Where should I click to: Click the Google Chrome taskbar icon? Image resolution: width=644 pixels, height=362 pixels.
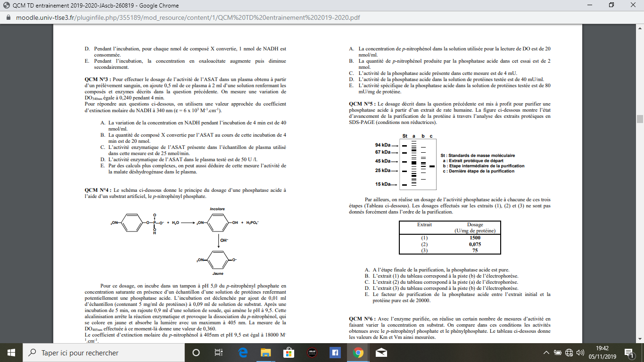[x=358, y=353]
